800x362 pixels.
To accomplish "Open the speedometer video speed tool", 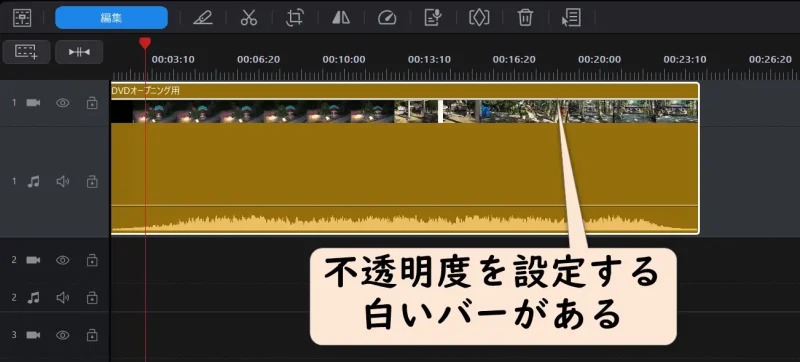I will 387,18.
